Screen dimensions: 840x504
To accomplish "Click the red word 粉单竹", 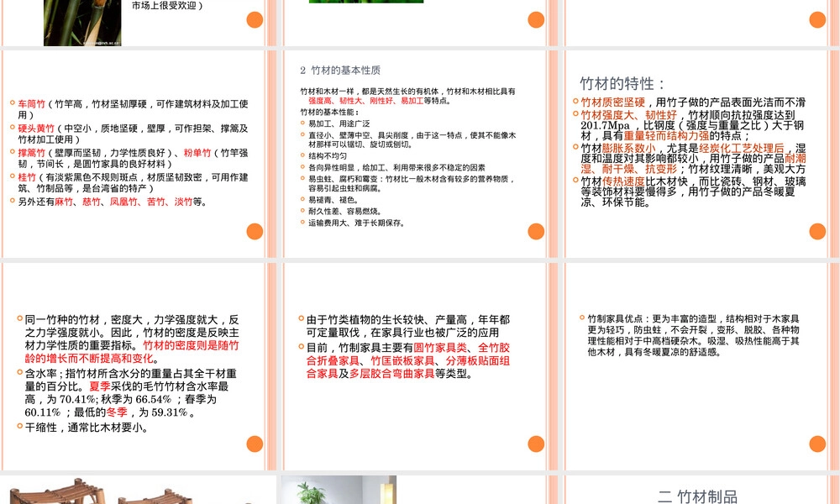I will (197, 153).
